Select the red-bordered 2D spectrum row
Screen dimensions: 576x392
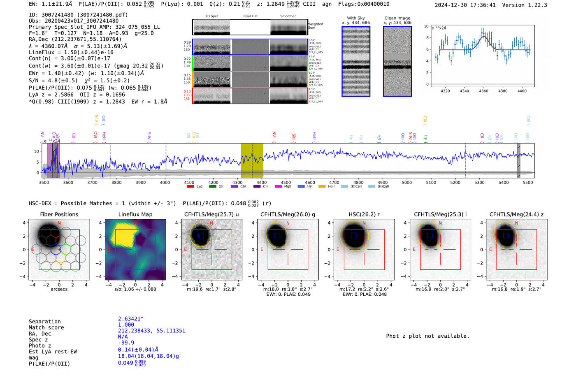[x=250, y=95]
